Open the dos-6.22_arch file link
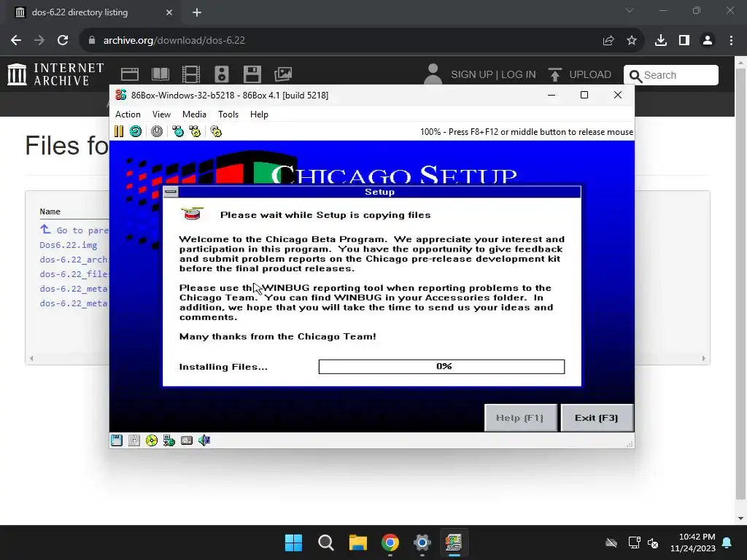The image size is (747, 560). coord(74,260)
